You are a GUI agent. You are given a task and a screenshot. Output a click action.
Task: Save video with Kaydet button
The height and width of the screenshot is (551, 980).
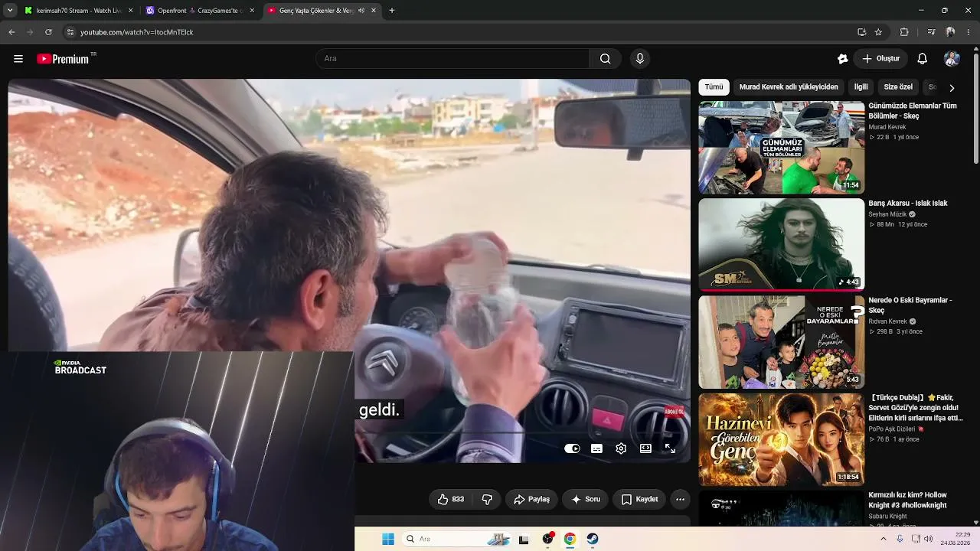pos(639,499)
